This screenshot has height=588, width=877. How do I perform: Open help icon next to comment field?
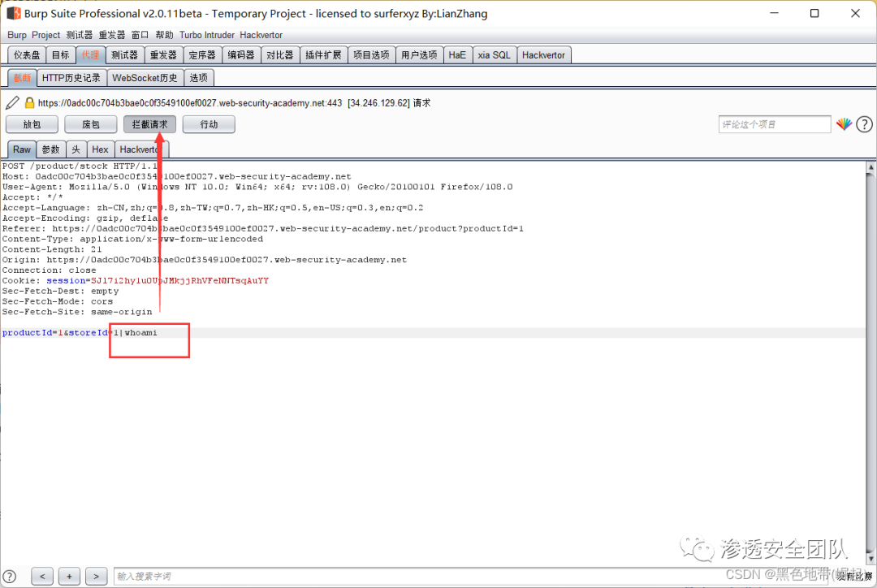[x=864, y=124]
